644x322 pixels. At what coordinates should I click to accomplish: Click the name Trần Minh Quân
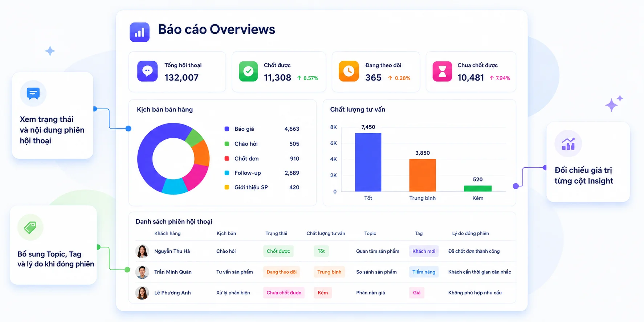point(173,272)
